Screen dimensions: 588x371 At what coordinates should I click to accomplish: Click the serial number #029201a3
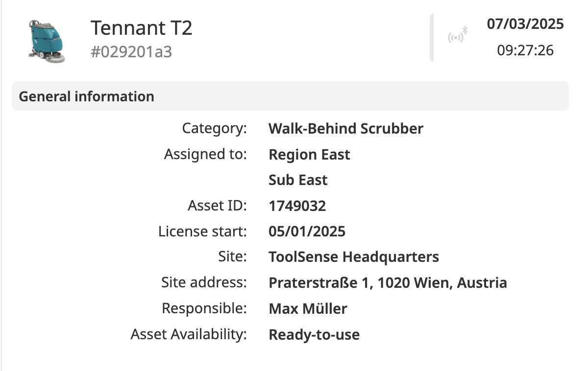(131, 52)
